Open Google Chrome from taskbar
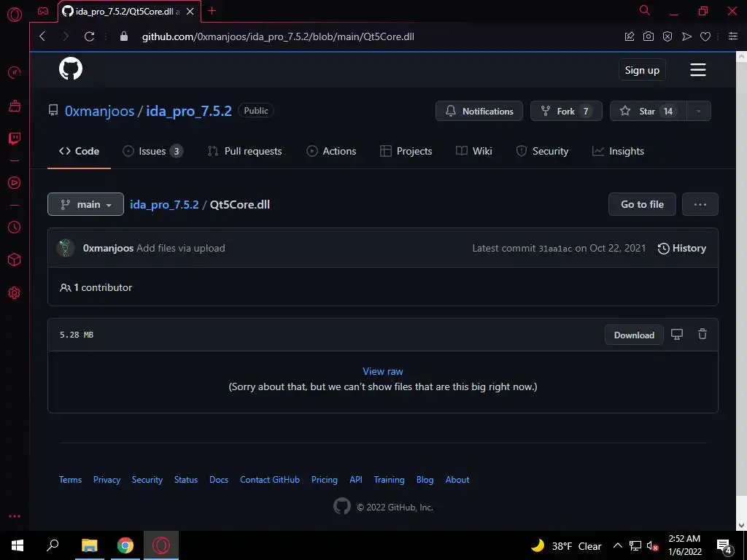747x560 pixels. [x=125, y=545]
